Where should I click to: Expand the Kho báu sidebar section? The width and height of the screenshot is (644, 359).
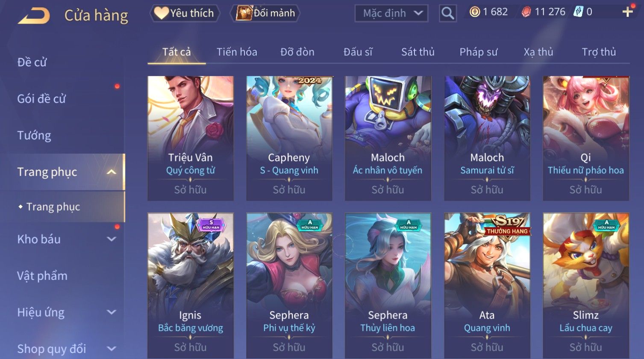tap(111, 239)
